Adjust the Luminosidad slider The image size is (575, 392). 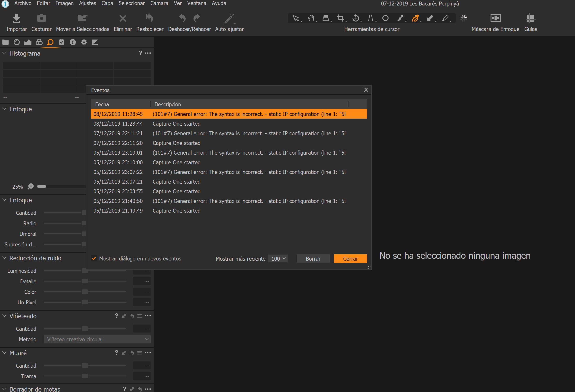(85, 271)
